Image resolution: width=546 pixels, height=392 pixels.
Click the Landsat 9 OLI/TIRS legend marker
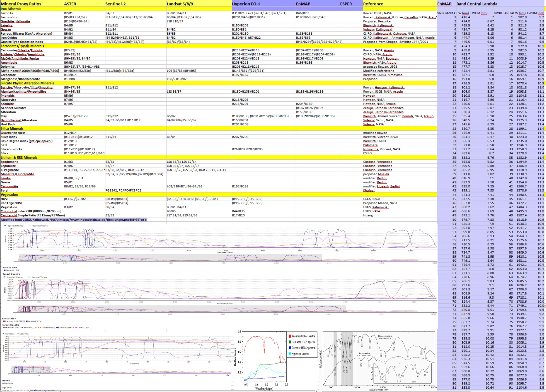(x=4, y=321)
